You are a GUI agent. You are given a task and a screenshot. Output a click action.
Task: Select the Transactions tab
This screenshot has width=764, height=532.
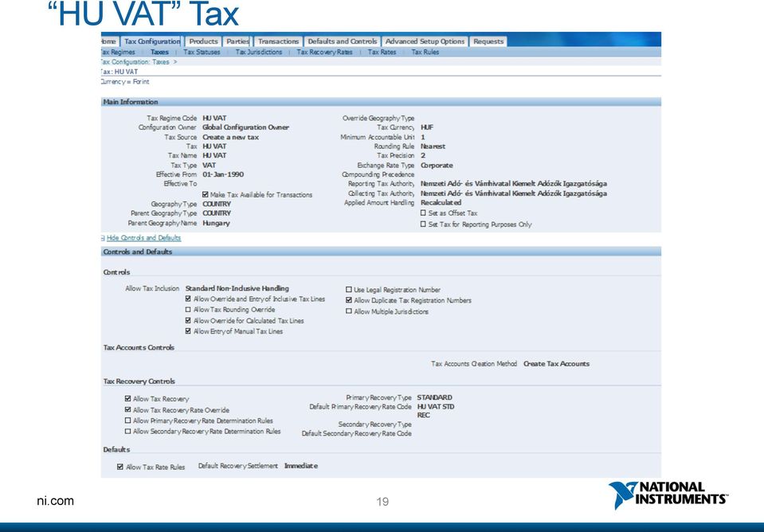tap(278, 41)
